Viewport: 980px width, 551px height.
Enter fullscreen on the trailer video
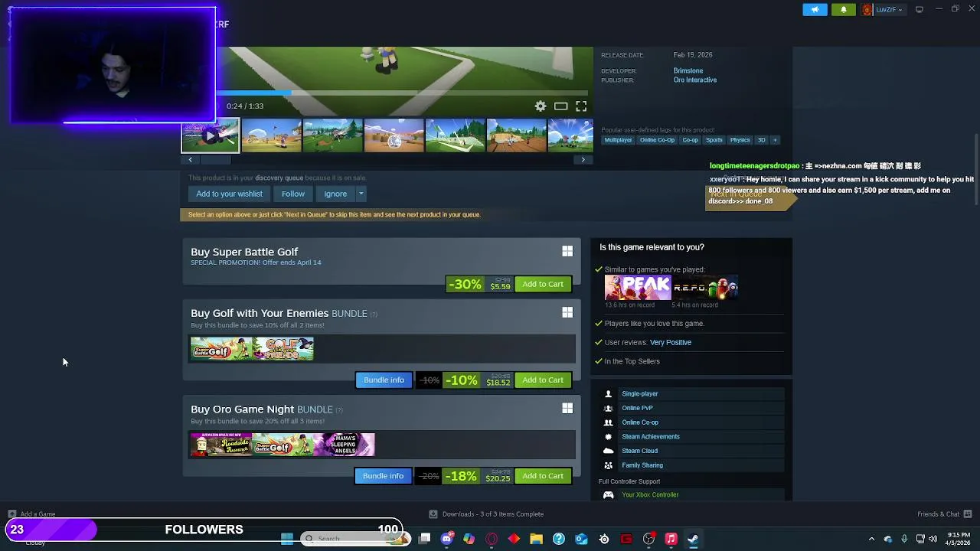[x=581, y=106]
